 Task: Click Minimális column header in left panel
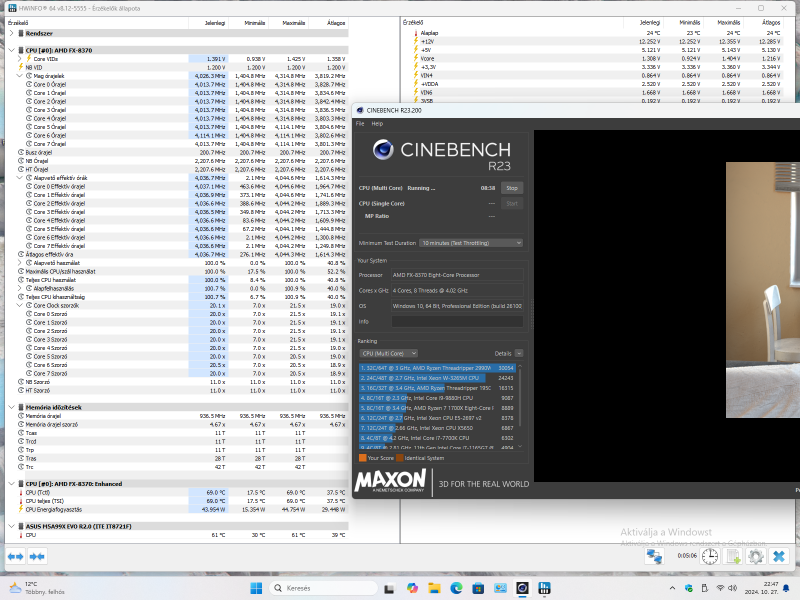[x=248, y=23]
